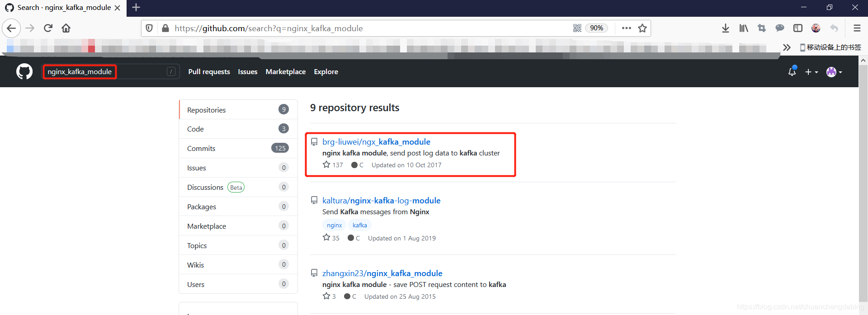Open brg-liuwei/ngx_kafka_module repository
The width and height of the screenshot is (868, 315).
376,141
